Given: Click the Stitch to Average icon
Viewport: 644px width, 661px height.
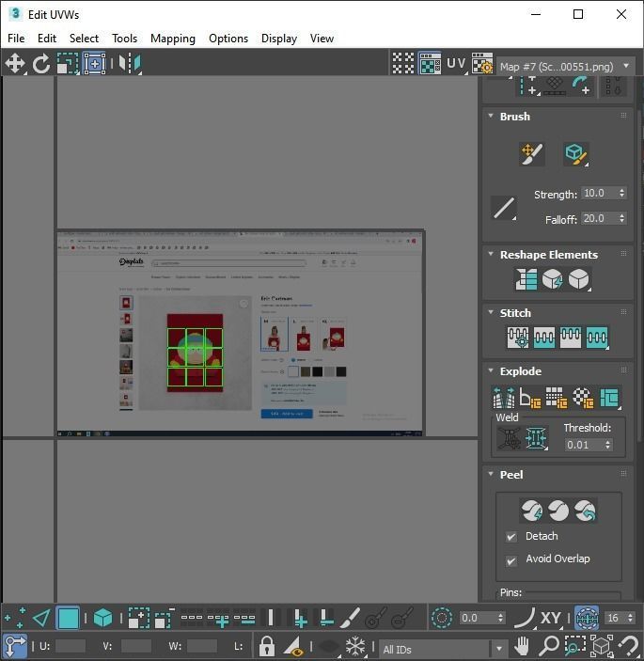Looking at the screenshot, I should pos(571,338).
